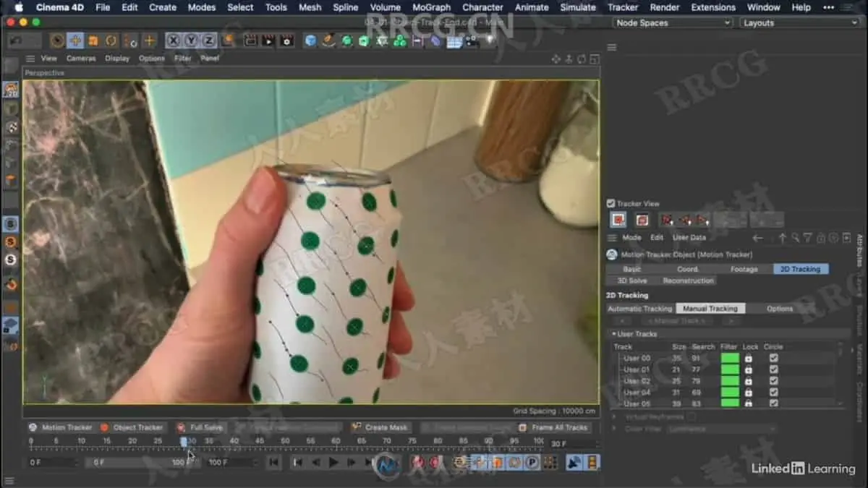Uncheck Circle for User 00 track
The height and width of the screenshot is (488, 868).
click(x=773, y=358)
